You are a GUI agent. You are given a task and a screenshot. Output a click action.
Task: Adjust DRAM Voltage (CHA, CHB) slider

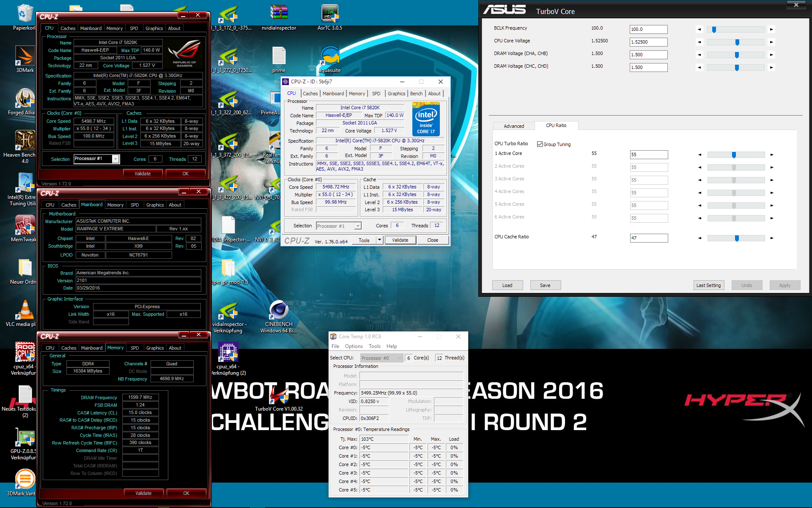coord(737,55)
